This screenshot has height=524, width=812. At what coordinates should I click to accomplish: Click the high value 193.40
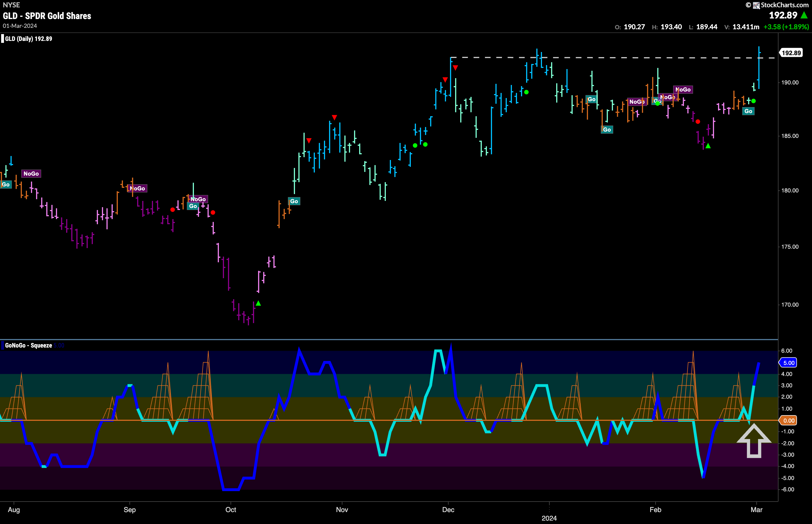(x=671, y=27)
